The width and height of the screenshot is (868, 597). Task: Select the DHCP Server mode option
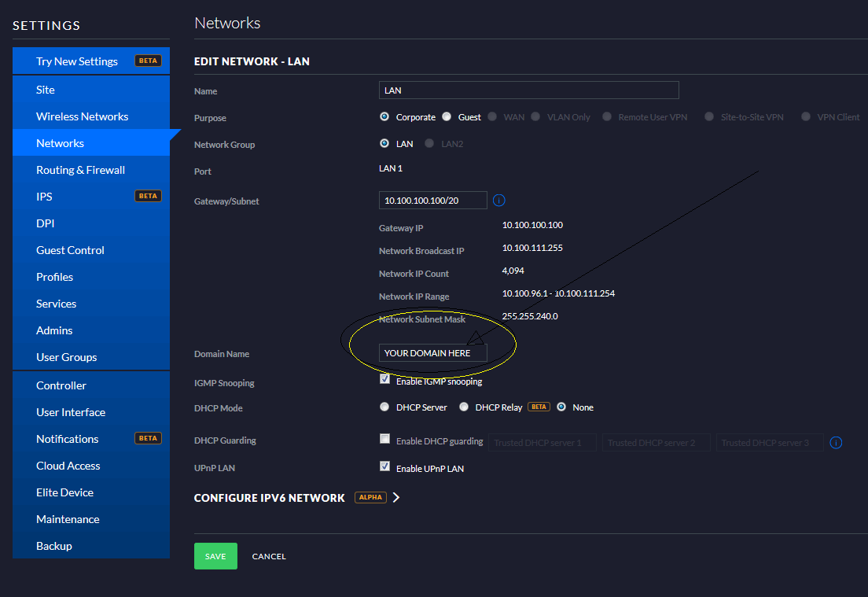pyautogui.click(x=384, y=407)
